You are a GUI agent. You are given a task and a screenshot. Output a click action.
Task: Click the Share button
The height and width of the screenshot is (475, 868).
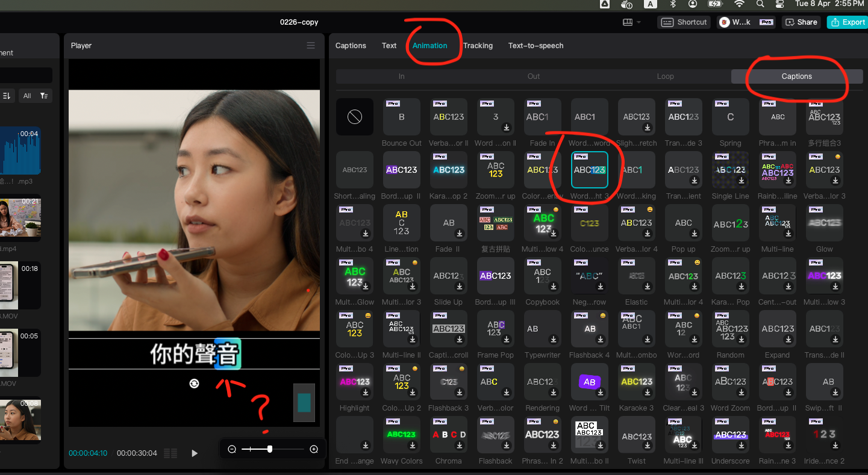(801, 22)
